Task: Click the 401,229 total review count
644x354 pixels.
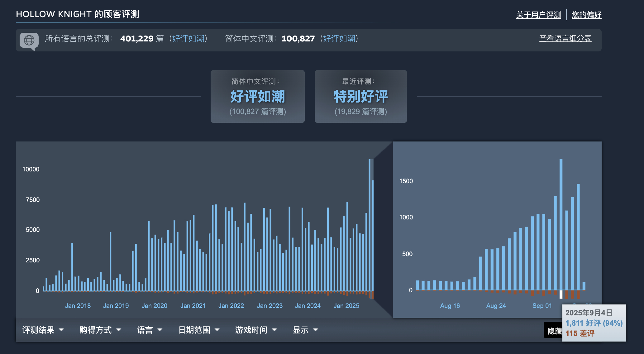Action: tap(137, 39)
